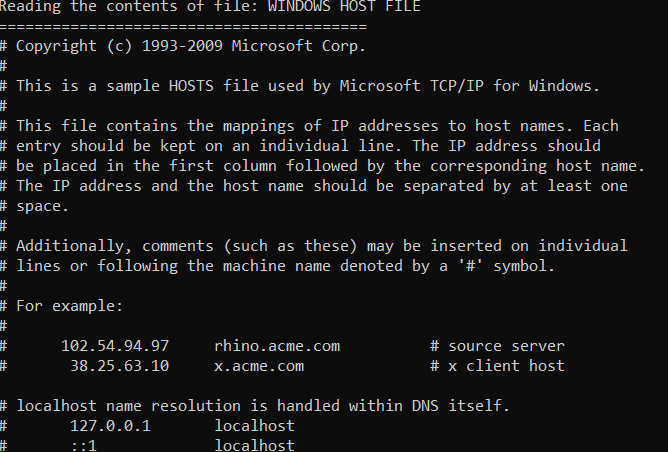Click the IP address 38.25.63.10
The image size is (668, 452).
(x=113, y=366)
